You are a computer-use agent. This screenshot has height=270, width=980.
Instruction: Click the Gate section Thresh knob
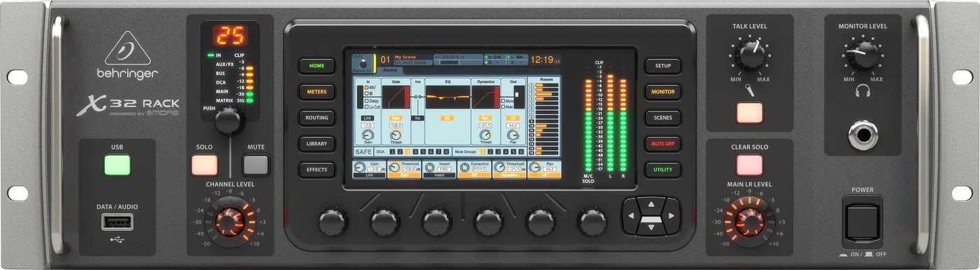click(x=395, y=135)
